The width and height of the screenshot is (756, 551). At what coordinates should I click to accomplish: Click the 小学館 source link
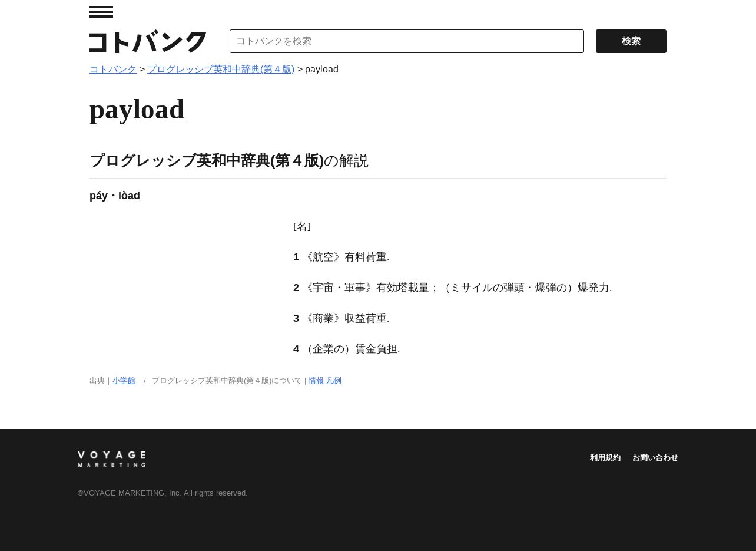click(x=124, y=381)
